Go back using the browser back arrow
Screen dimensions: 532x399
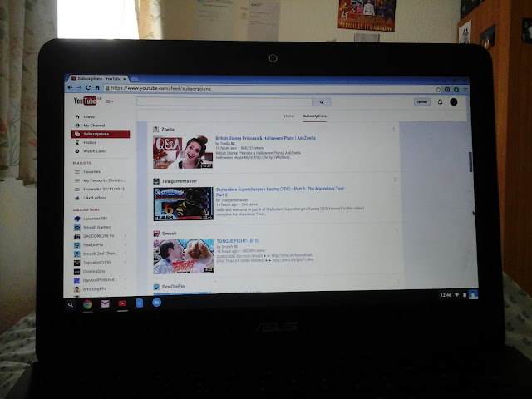click(x=70, y=87)
